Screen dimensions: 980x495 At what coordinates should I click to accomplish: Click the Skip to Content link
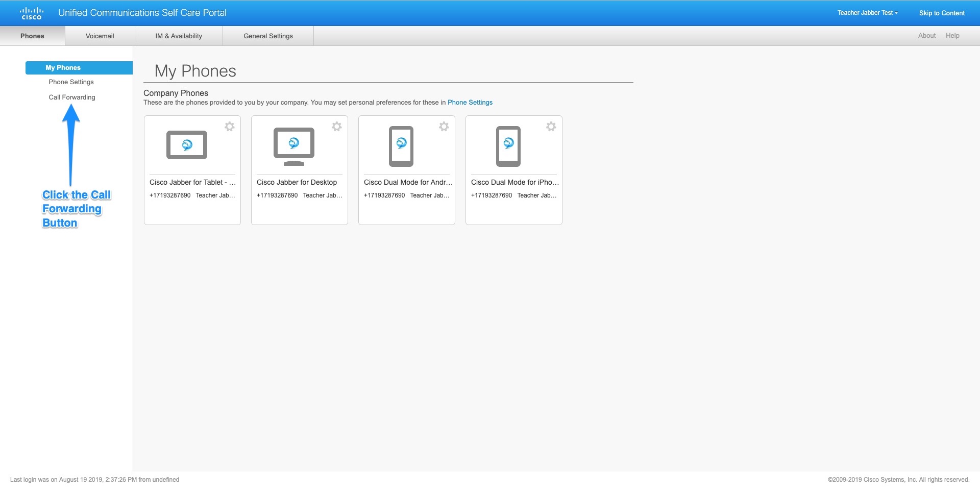pyautogui.click(x=942, y=13)
